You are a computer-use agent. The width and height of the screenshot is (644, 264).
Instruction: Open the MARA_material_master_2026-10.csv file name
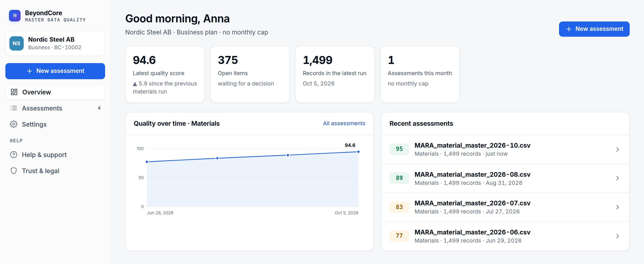(x=472, y=145)
